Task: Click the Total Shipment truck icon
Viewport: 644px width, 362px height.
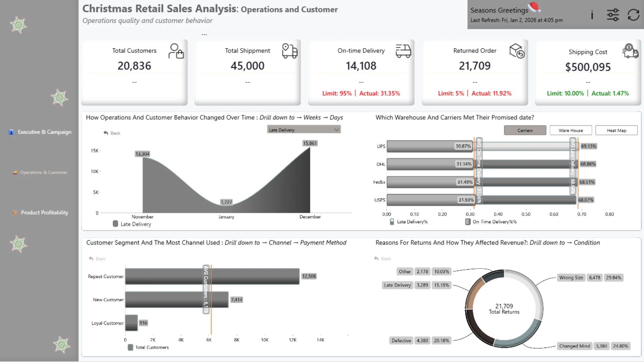Action: click(x=289, y=51)
